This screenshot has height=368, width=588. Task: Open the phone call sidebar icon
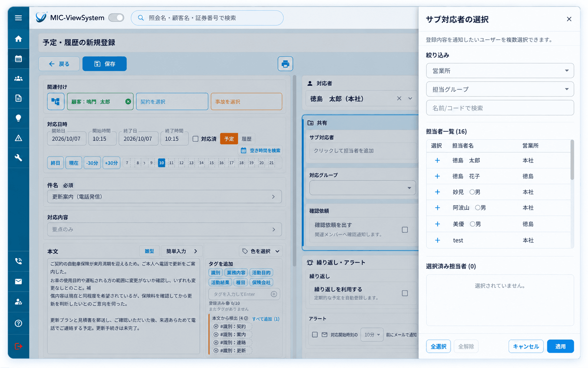(x=18, y=261)
